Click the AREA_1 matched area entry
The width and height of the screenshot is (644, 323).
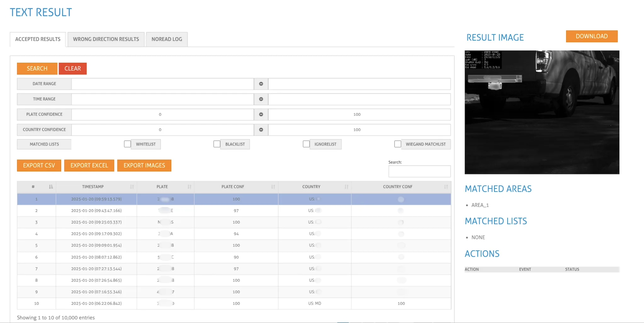point(480,205)
